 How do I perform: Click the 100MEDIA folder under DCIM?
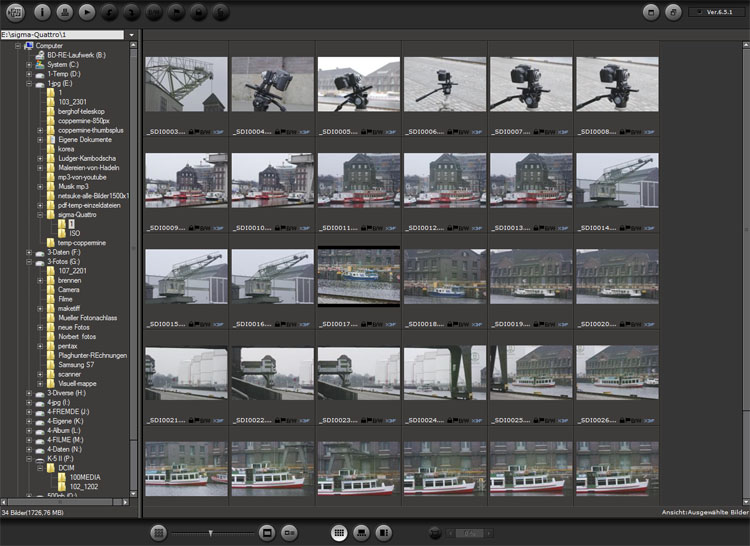coord(86,478)
